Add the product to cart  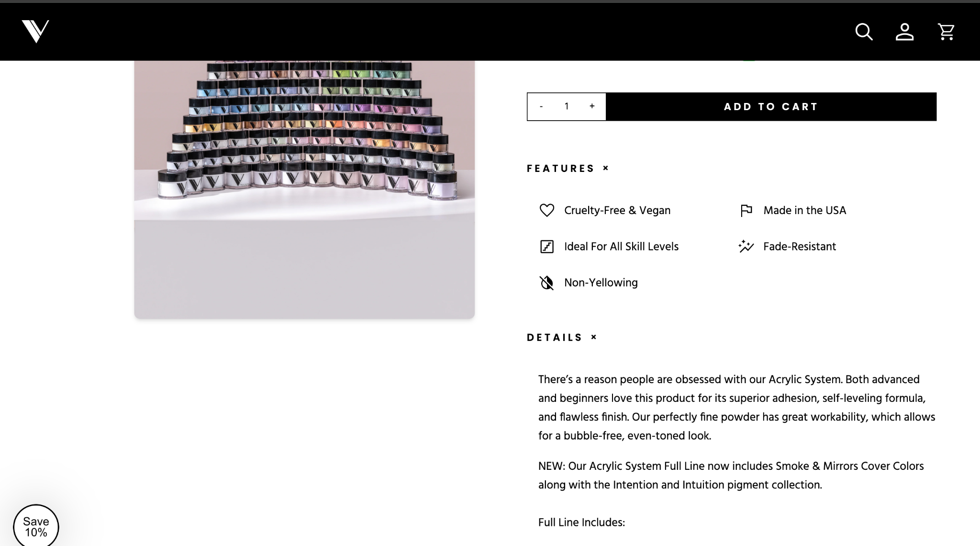coord(771,107)
